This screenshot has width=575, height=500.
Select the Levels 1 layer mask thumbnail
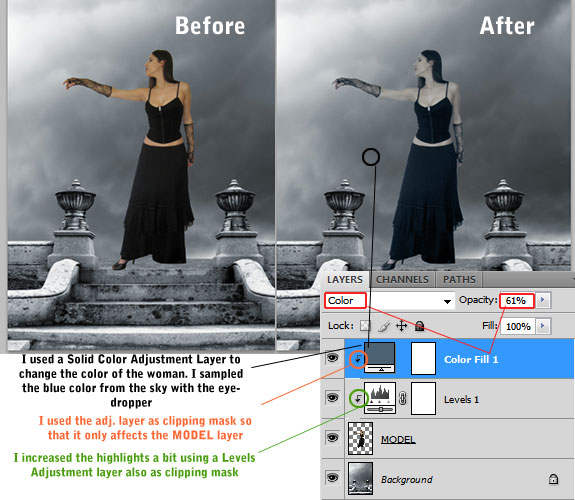click(424, 398)
